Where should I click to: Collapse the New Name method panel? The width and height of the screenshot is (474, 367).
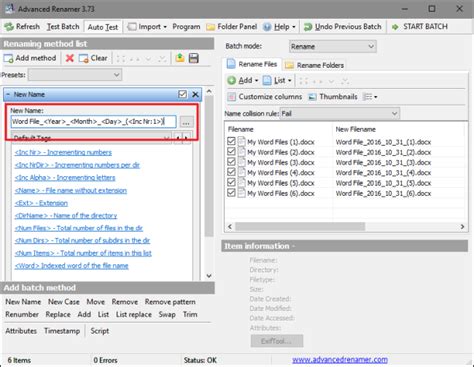(8, 94)
